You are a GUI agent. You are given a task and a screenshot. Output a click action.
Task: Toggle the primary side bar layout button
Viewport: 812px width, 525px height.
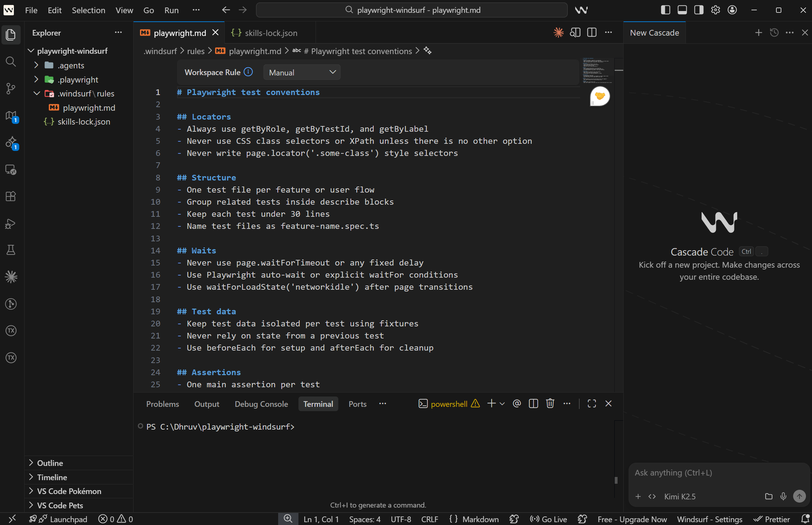(x=665, y=10)
